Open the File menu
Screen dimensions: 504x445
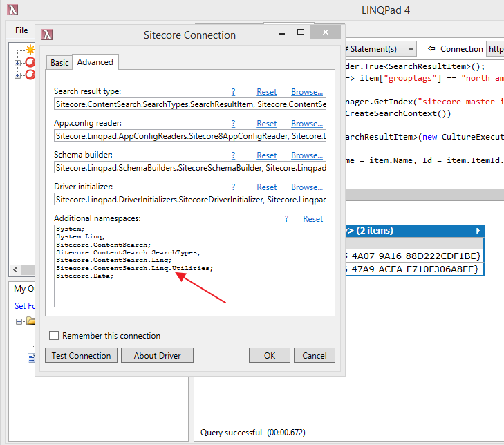coord(21,30)
